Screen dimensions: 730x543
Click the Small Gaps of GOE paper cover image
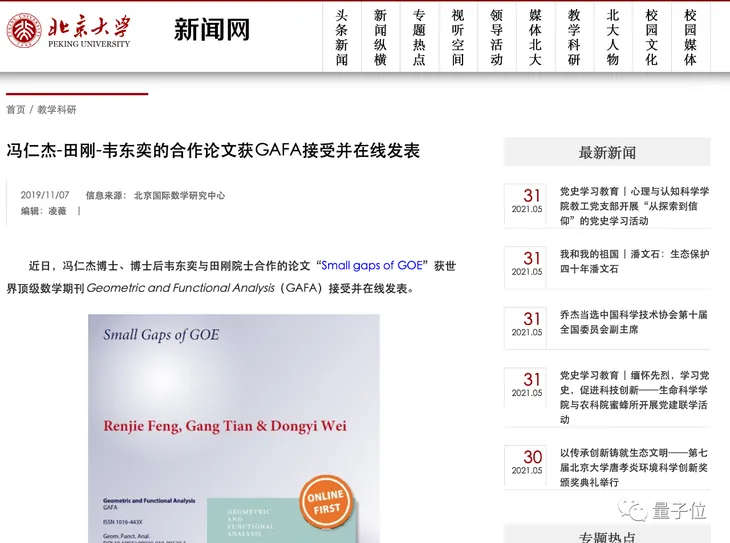(233, 400)
